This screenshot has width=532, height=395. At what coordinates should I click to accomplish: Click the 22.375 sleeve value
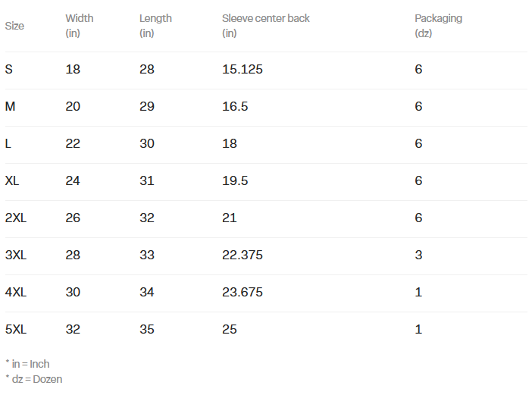tap(243, 255)
